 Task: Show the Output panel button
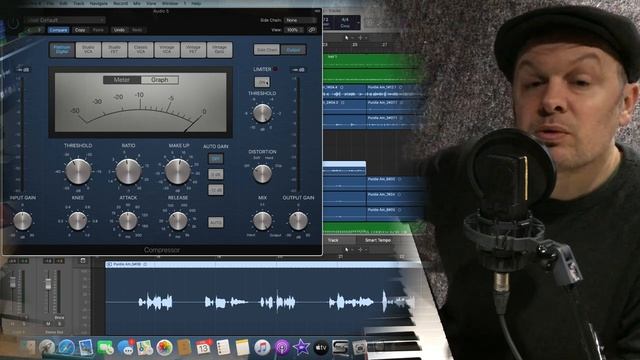[x=293, y=50]
